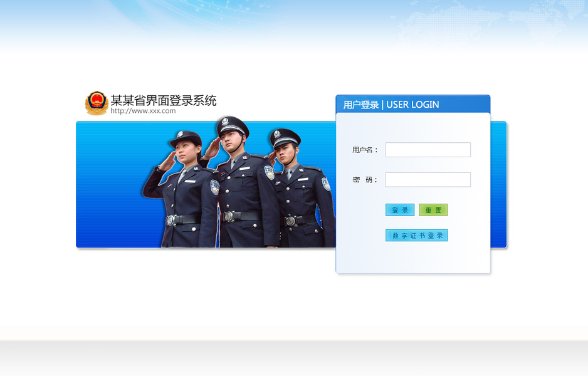
Task: Click the 用户登录 | USER LOGIN header
Action: click(391, 105)
